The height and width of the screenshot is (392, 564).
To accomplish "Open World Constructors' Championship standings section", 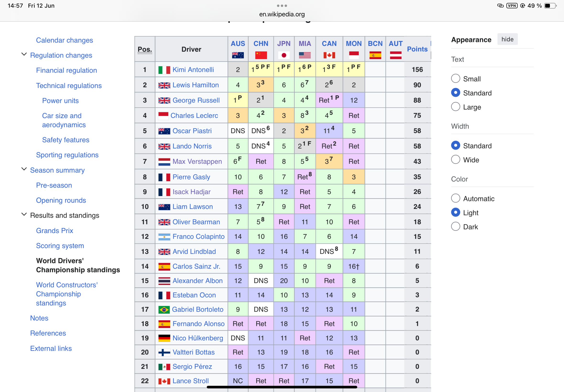I will pyautogui.click(x=67, y=294).
